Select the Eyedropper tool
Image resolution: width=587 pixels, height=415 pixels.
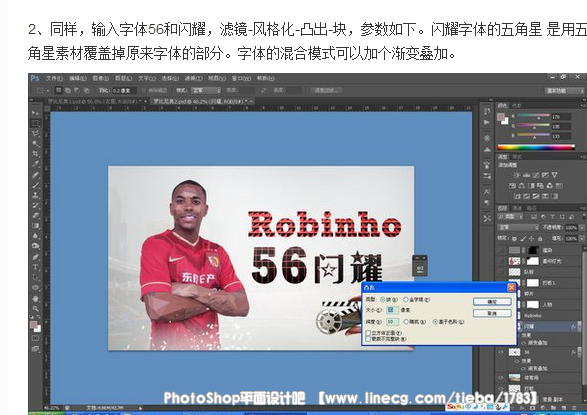tap(36, 164)
